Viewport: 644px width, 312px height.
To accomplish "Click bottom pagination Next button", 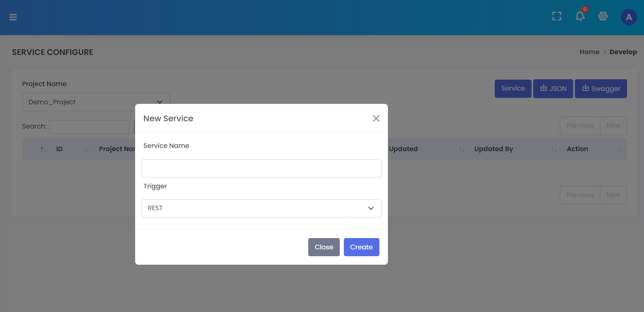I will pos(613,195).
